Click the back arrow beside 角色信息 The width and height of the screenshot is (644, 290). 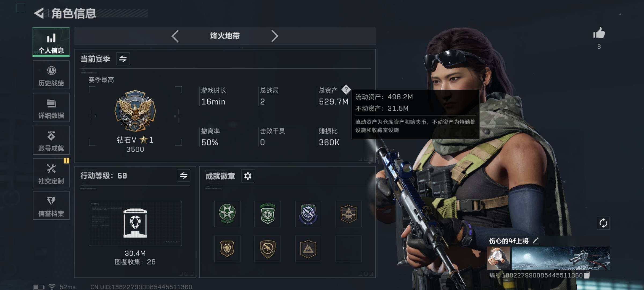click(x=39, y=13)
